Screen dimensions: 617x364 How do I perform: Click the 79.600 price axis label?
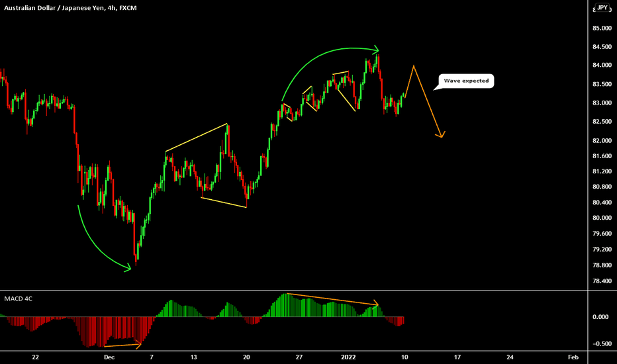point(602,234)
